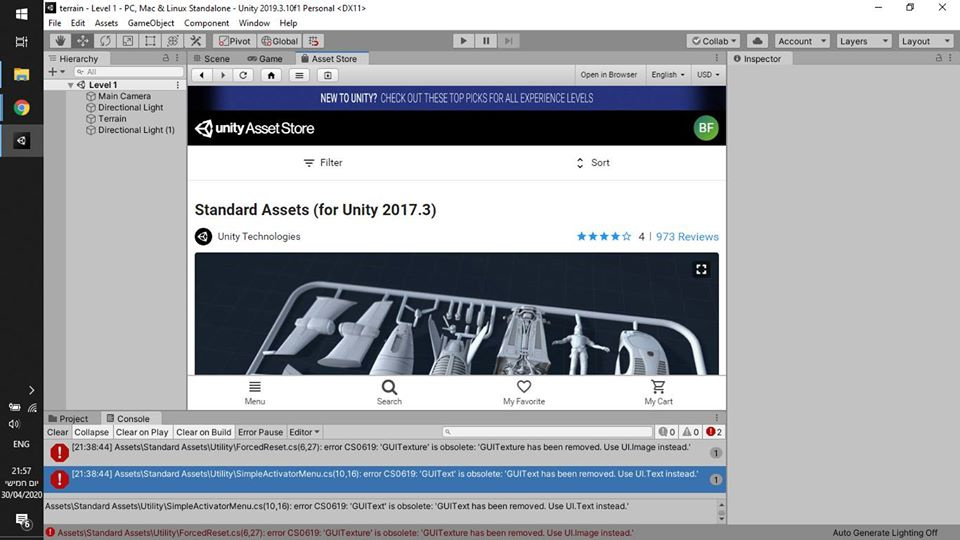The width and height of the screenshot is (960, 540).
Task: Click the Step frame button
Action: pyautogui.click(x=508, y=41)
